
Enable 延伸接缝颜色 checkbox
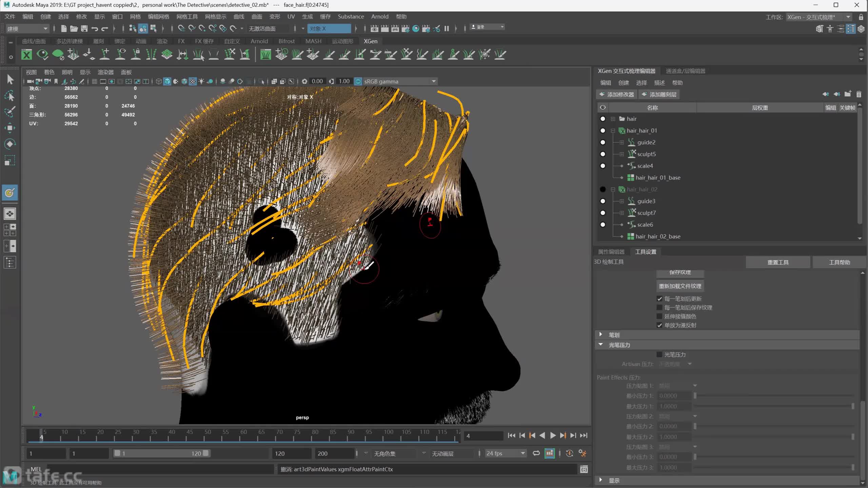(659, 316)
